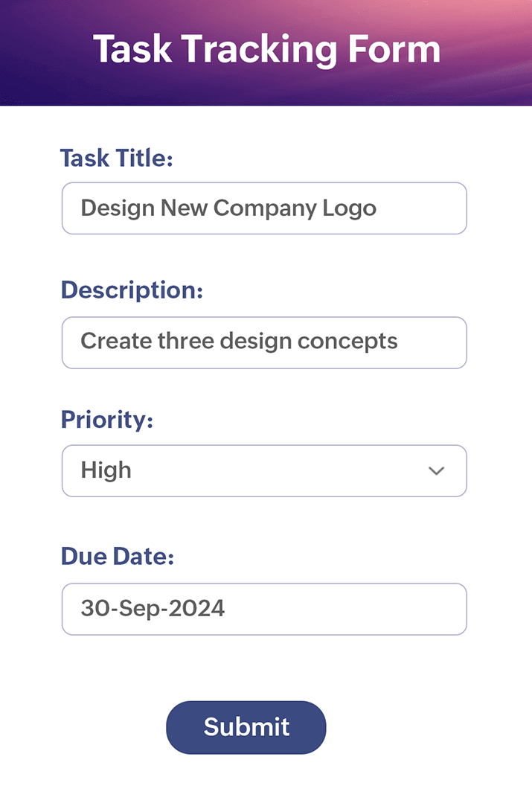Click the "Due Date:" label
This screenshot has height=809, width=532.
117,557
